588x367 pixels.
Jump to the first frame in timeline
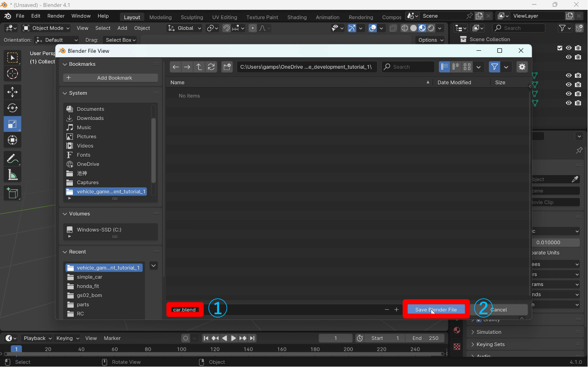(x=206, y=338)
